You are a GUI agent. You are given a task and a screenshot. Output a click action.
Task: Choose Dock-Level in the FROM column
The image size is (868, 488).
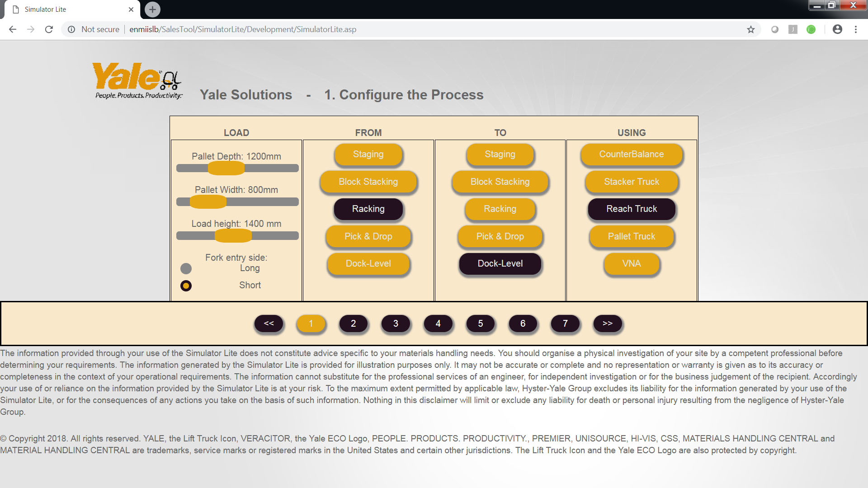point(368,263)
